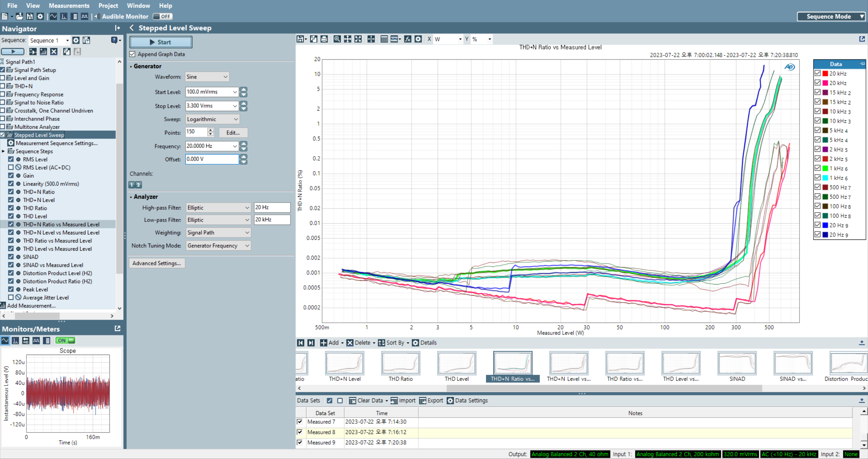Pop out the Monitors/Meters panel
The width and height of the screenshot is (868, 459).
[x=117, y=328]
